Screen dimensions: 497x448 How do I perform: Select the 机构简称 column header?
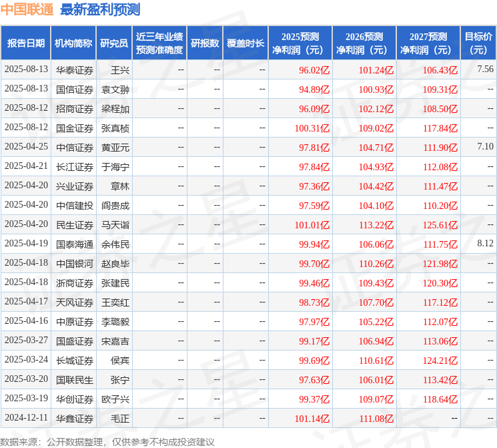pyautogui.click(x=73, y=43)
